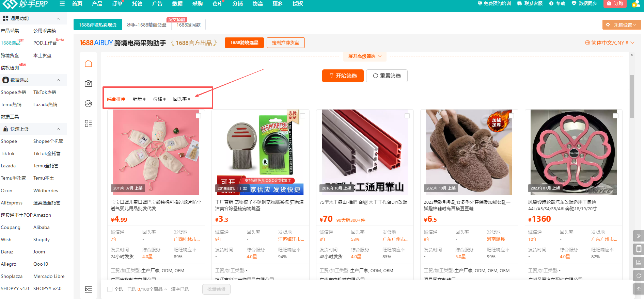Screen dimensions: 644x299
Task: Switch to 妙手-1688精翻货盘 tab
Action: tap(146, 25)
